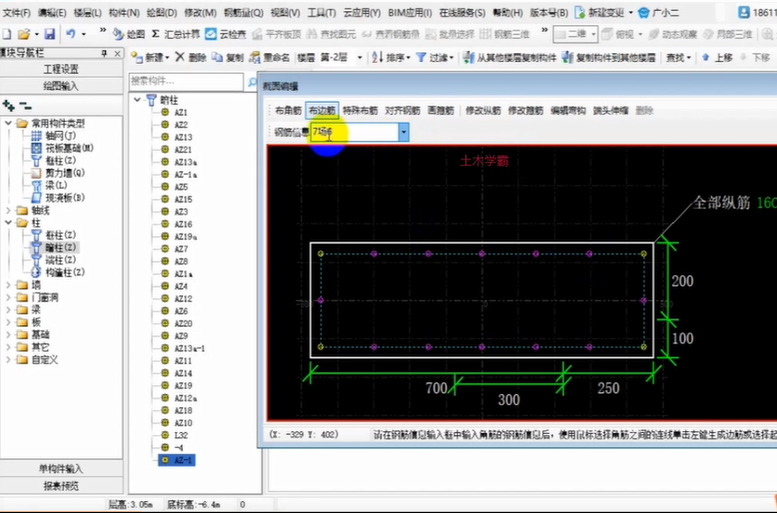Viewport: 777px width, 513px height.
Task: Select 构造柱(Z) under 柱 folder
Action: [58, 272]
